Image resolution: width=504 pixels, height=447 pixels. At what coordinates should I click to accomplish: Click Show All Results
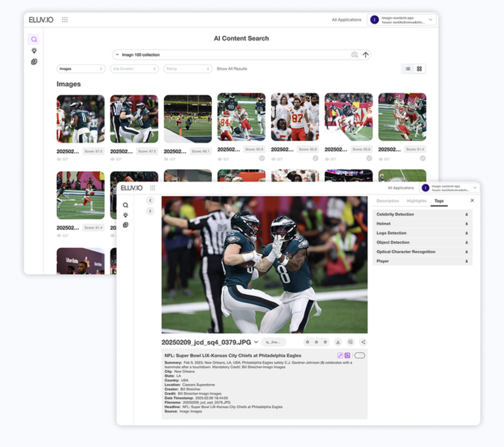pyautogui.click(x=232, y=69)
